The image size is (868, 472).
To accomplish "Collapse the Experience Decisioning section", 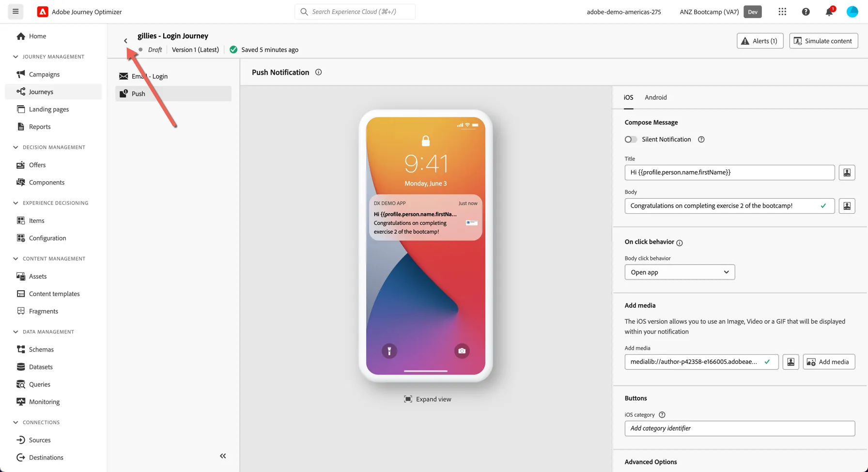I will point(15,203).
